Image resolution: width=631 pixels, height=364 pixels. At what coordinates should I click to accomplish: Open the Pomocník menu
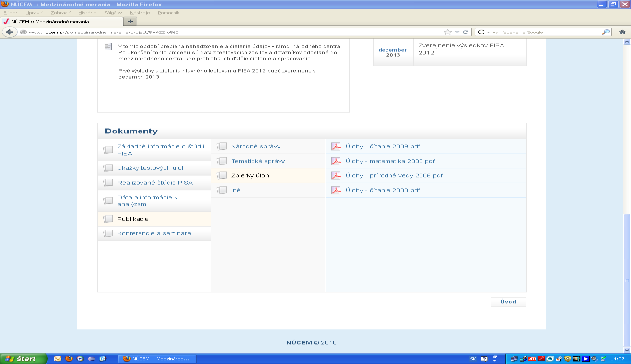169,12
